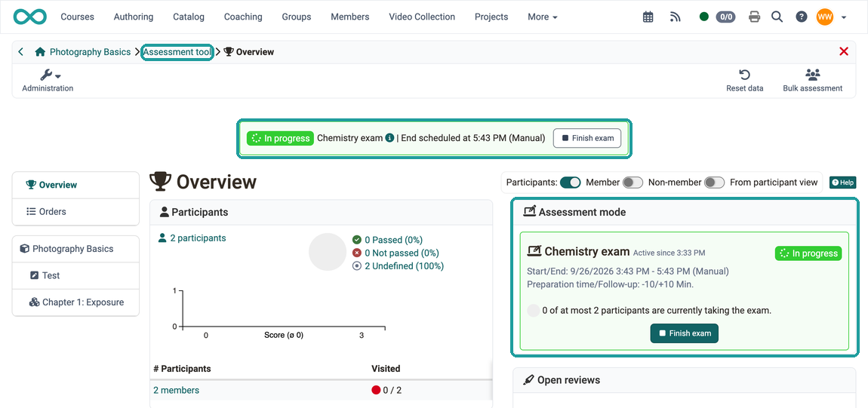Screen dimensions: 868x408
Task: Open Members in navigation
Action: (350, 17)
